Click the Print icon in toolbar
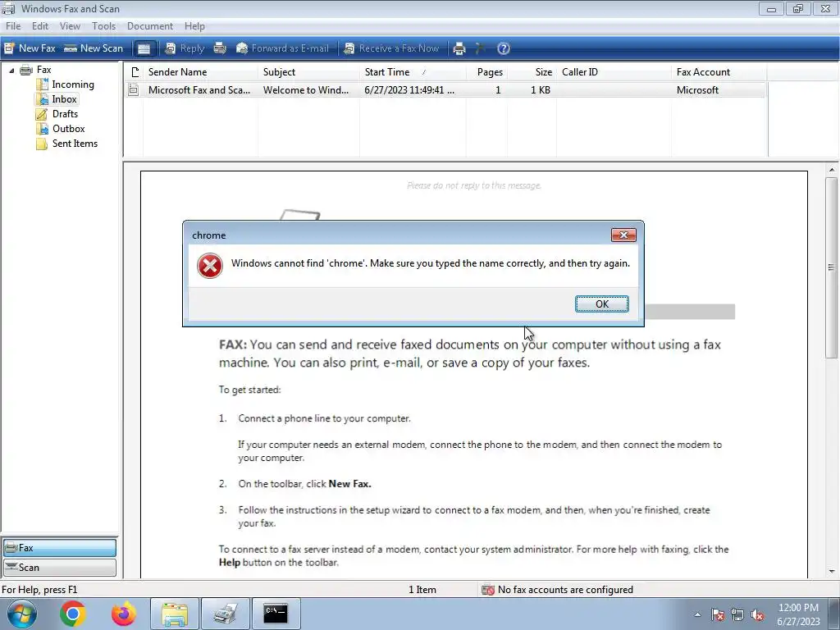Screen dimensions: 840x630 click(x=459, y=48)
